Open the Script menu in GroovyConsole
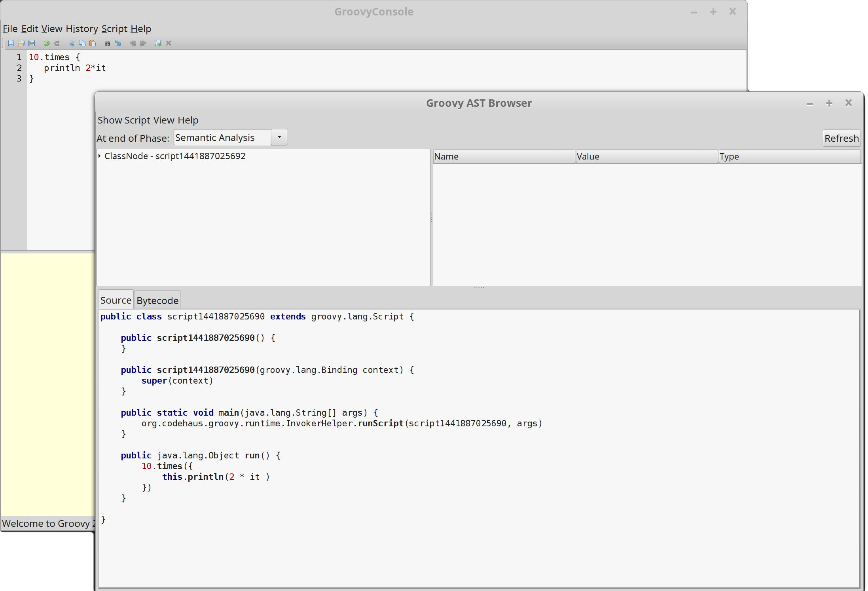The width and height of the screenshot is (868, 591). tap(114, 29)
